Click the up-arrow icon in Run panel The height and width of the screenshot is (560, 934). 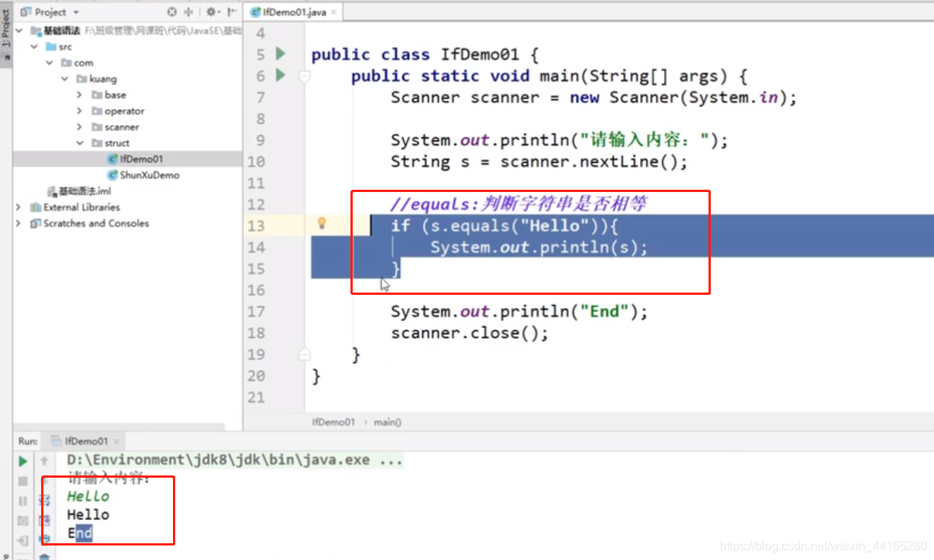[44, 461]
